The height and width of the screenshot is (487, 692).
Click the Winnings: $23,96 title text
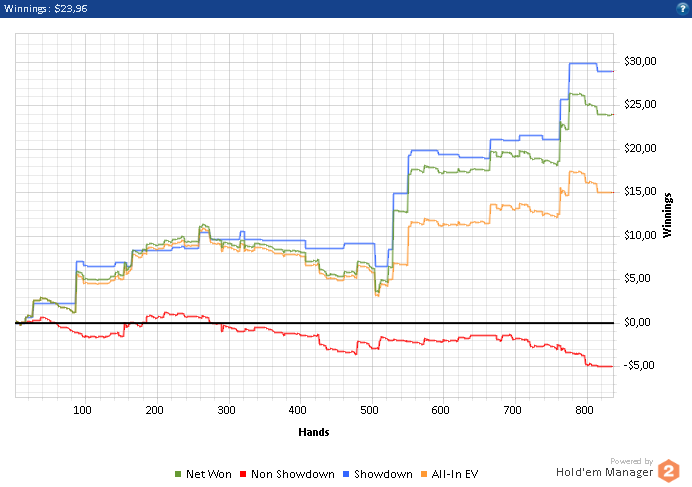pos(45,8)
